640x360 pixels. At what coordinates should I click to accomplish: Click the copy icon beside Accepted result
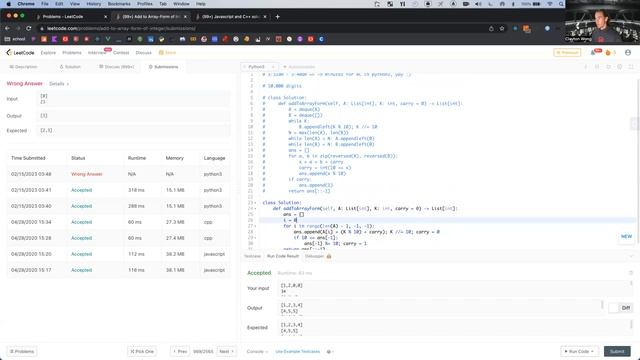pos(631,273)
